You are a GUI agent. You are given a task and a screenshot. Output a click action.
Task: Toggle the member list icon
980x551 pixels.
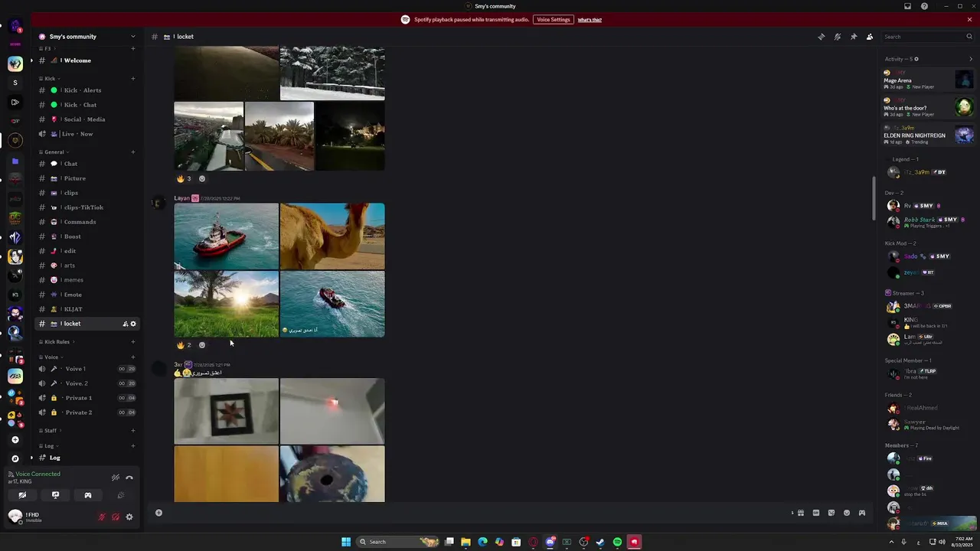pos(870,37)
